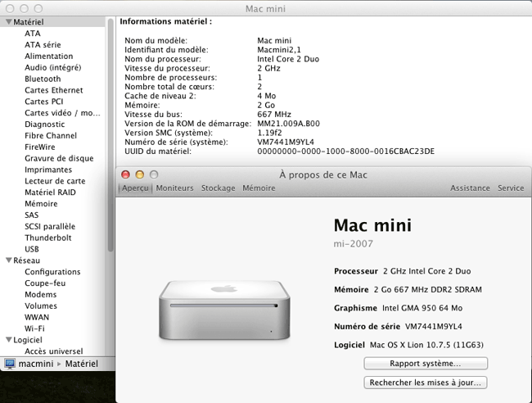Select Mémoire in the hardware sidebar
The image size is (532, 403).
point(41,204)
